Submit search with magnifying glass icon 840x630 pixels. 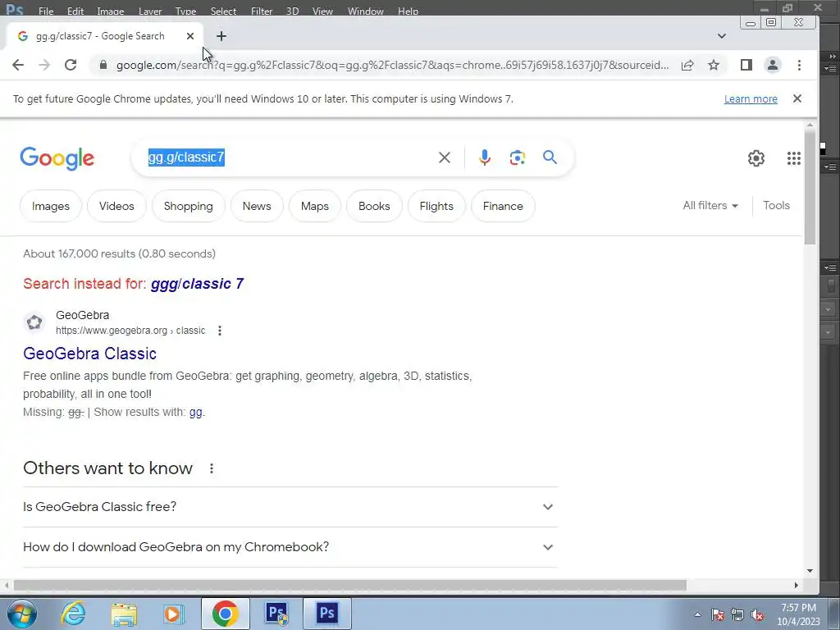pos(550,157)
